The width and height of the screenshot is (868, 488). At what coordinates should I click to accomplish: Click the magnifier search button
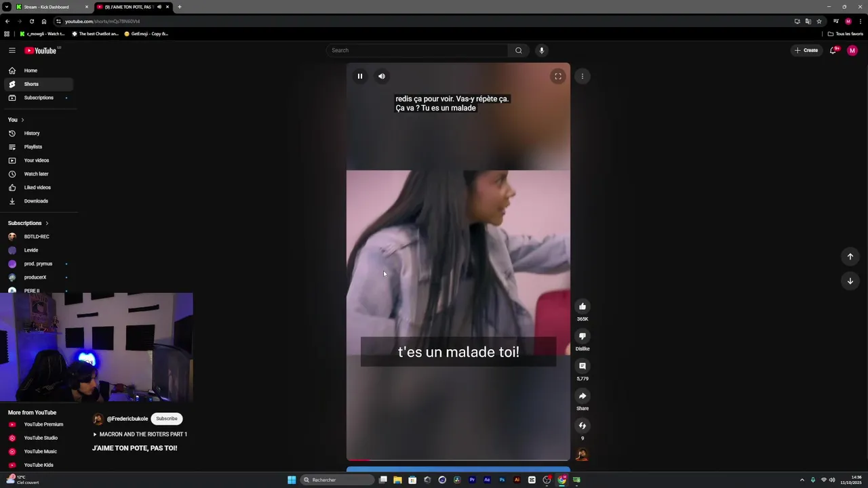pos(519,50)
